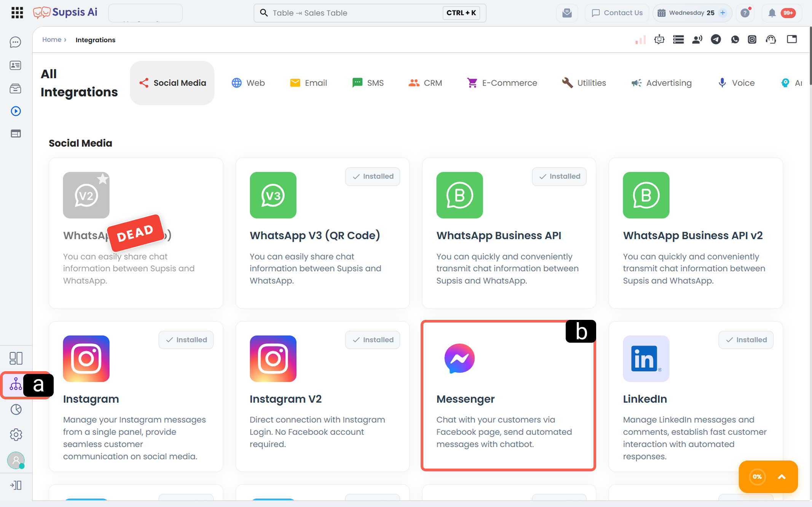The image size is (812, 507).
Task: Open the inbox tray sidebar icon
Action: tap(16, 89)
